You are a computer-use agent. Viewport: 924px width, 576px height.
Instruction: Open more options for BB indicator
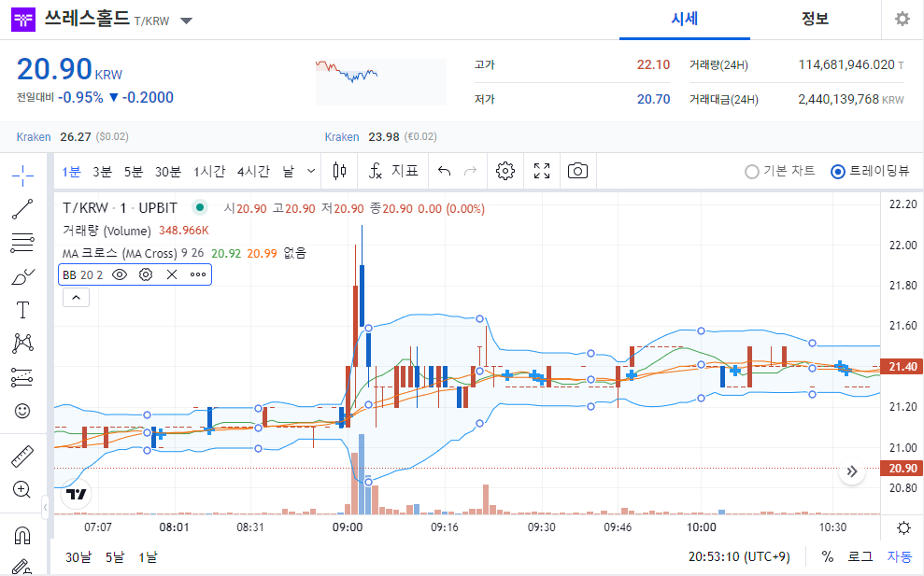point(198,275)
